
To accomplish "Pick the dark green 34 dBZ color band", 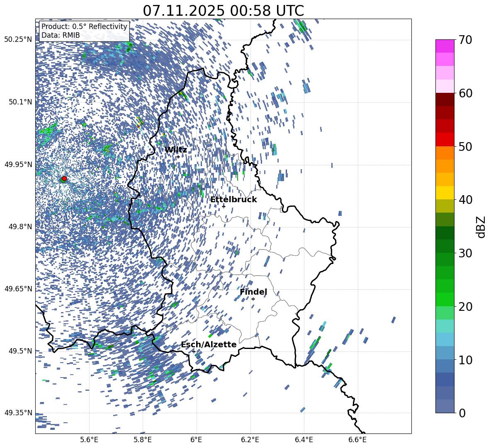I will pos(445,233).
